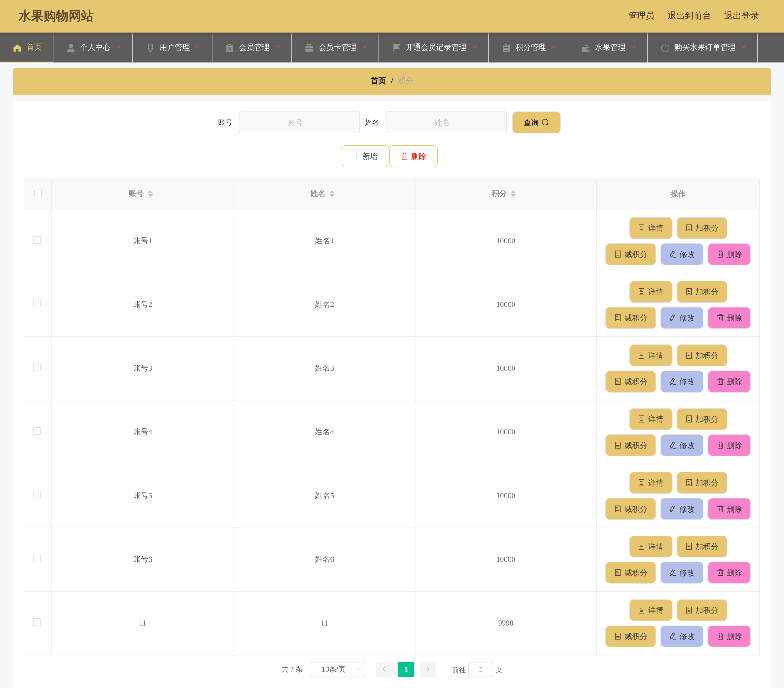The height and width of the screenshot is (688, 784).
Task: Select the checkbox for the row with 积分 9990
Action: [37, 622]
